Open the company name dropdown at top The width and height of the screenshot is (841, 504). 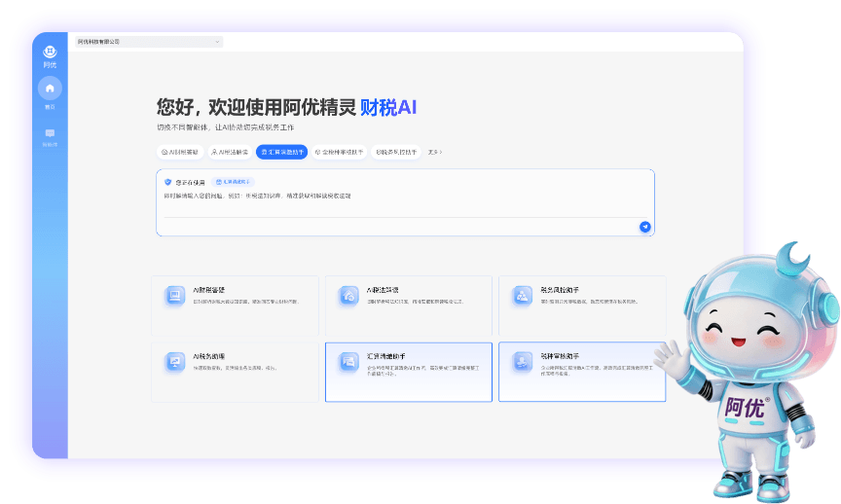149,42
